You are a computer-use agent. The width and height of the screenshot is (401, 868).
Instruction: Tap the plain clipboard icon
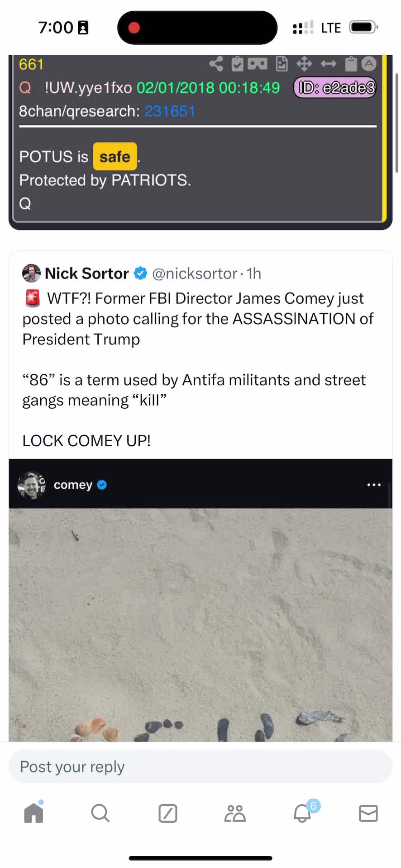click(351, 64)
